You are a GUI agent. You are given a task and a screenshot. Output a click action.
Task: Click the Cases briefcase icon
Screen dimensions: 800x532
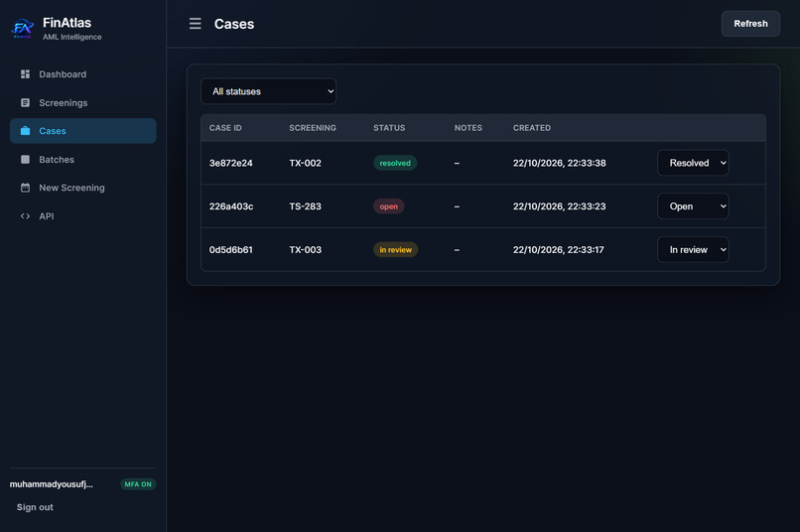(25, 131)
